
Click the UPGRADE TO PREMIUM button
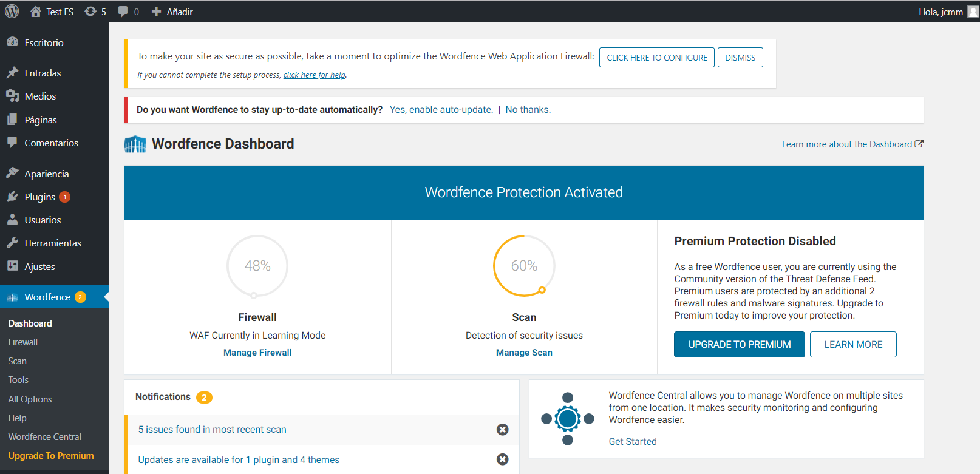[x=739, y=344]
